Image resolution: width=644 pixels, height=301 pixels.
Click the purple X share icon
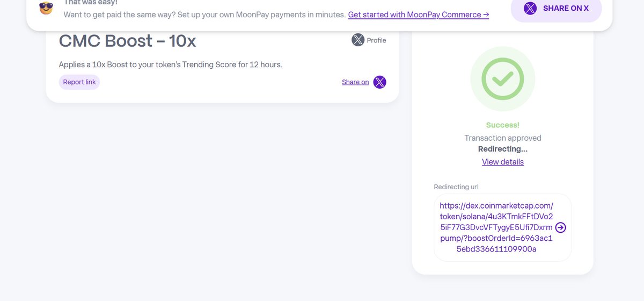(x=379, y=82)
